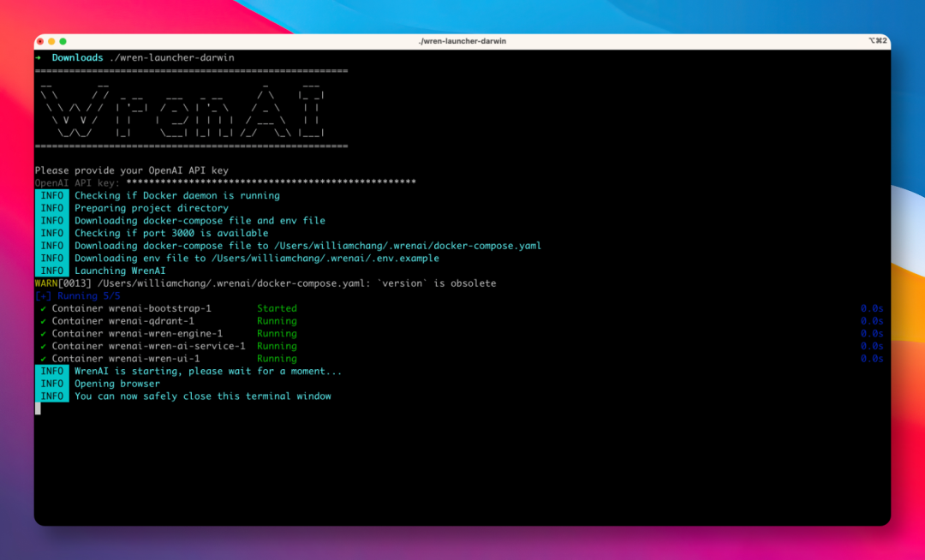Click the .env.example download path line
925x560 pixels.
[x=257, y=259]
